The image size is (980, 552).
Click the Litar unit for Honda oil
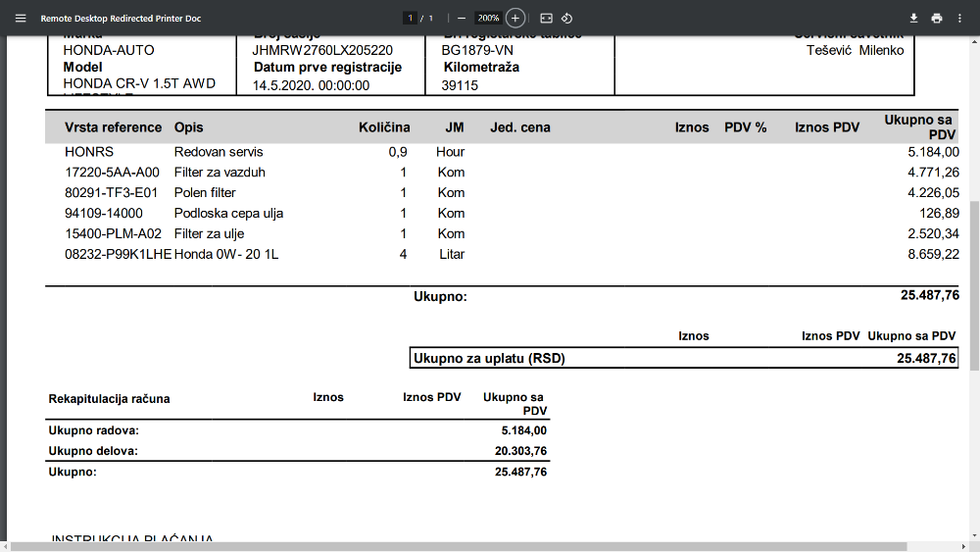[x=452, y=255]
